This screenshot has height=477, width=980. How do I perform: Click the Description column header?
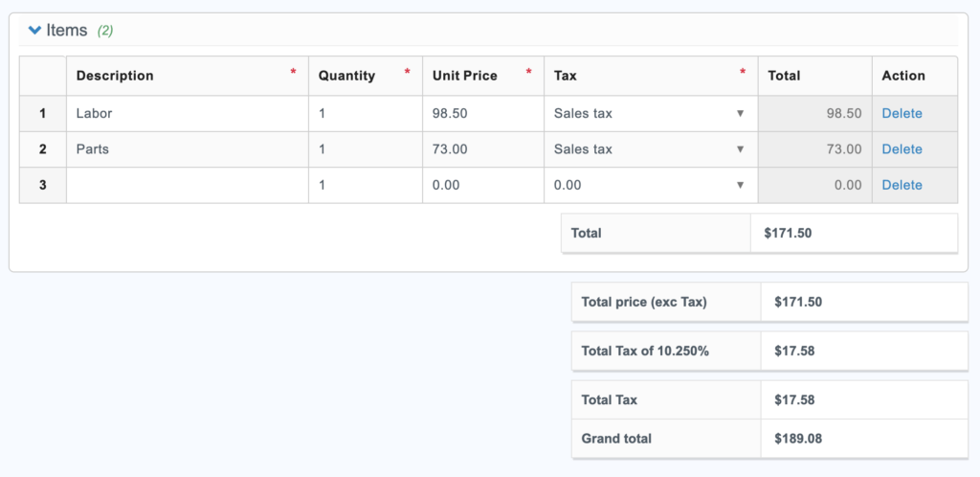(x=115, y=76)
